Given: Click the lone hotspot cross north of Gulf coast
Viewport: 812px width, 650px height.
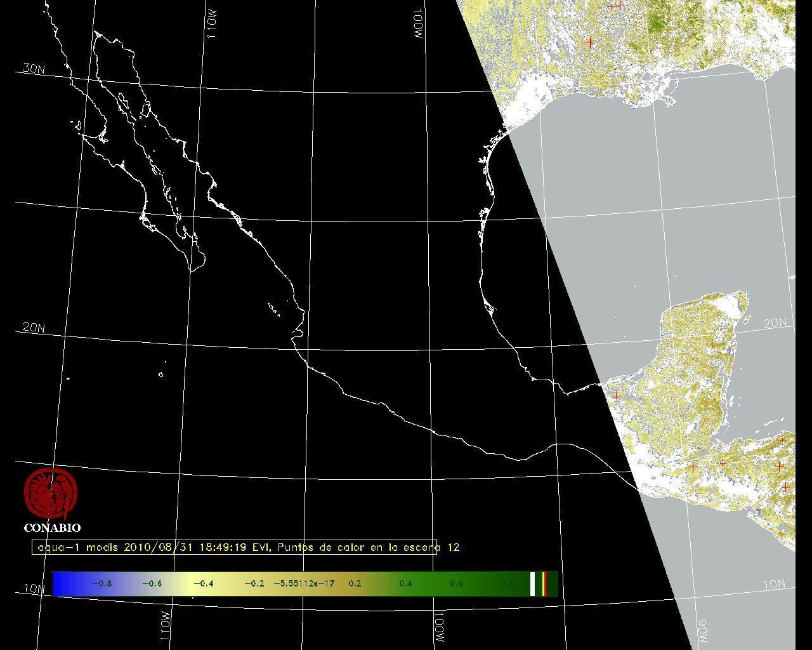Looking at the screenshot, I should [591, 43].
